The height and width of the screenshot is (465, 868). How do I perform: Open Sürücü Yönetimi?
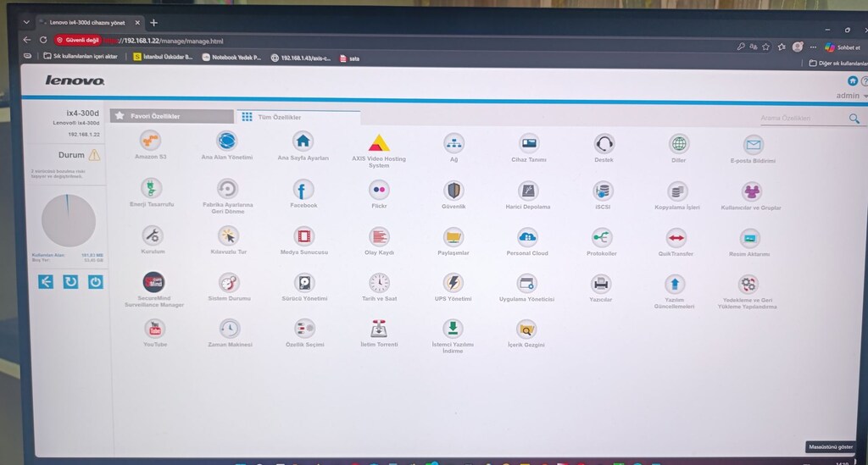coord(304,283)
